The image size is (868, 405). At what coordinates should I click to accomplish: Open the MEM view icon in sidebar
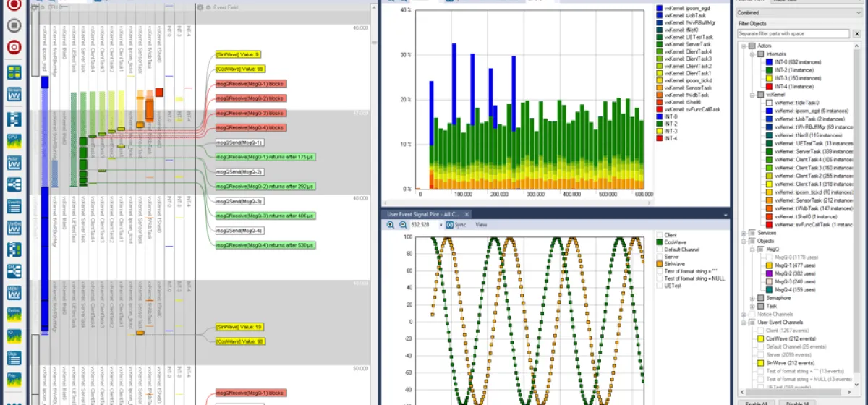14,294
